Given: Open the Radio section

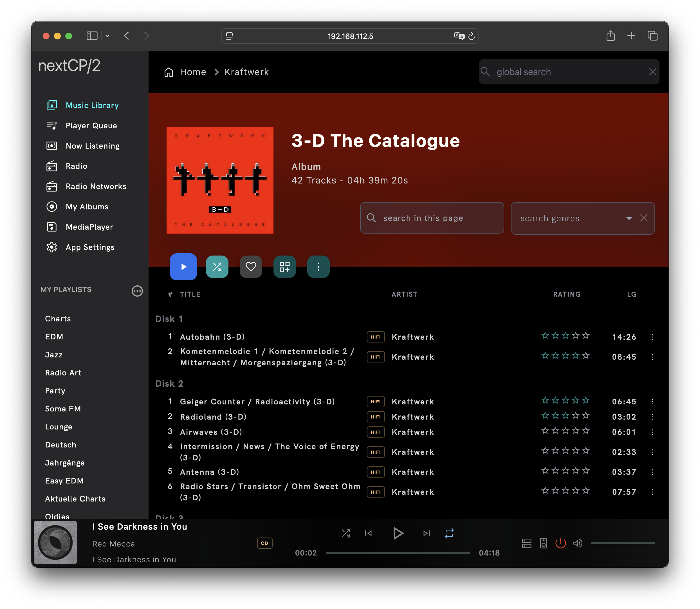Looking at the screenshot, I should point(67,166).
